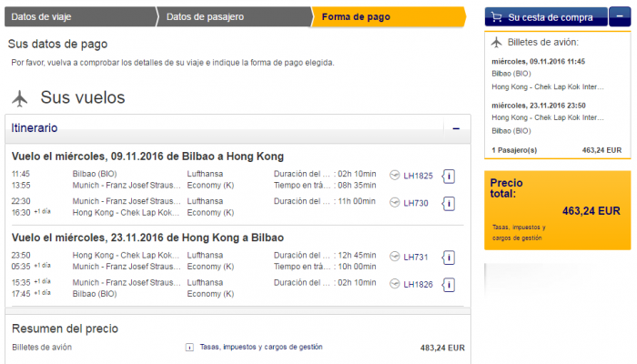Open Tasas, impuestos y cargos de gestión link
Screen dimensions: 637x364
click(261, 347)
